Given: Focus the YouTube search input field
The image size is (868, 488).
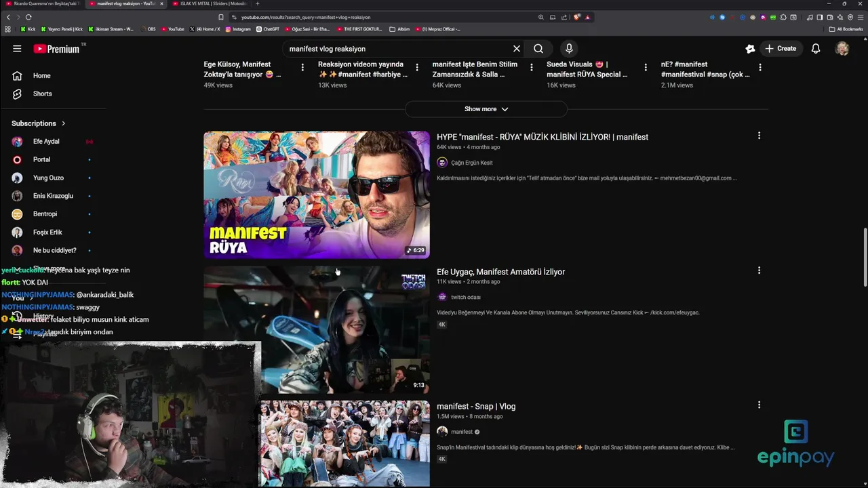Looking at the screenshot, I should pyautogui.click(x=397, y=49).
